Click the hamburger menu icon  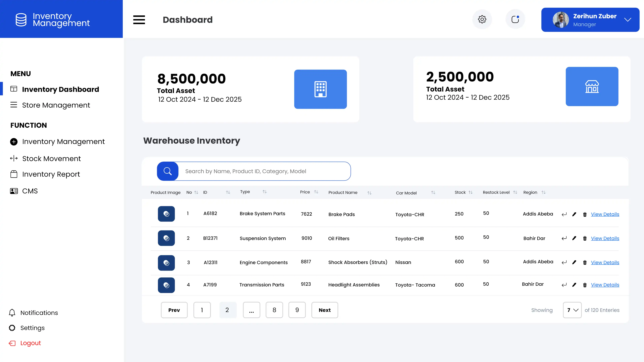tap(139, 20)
